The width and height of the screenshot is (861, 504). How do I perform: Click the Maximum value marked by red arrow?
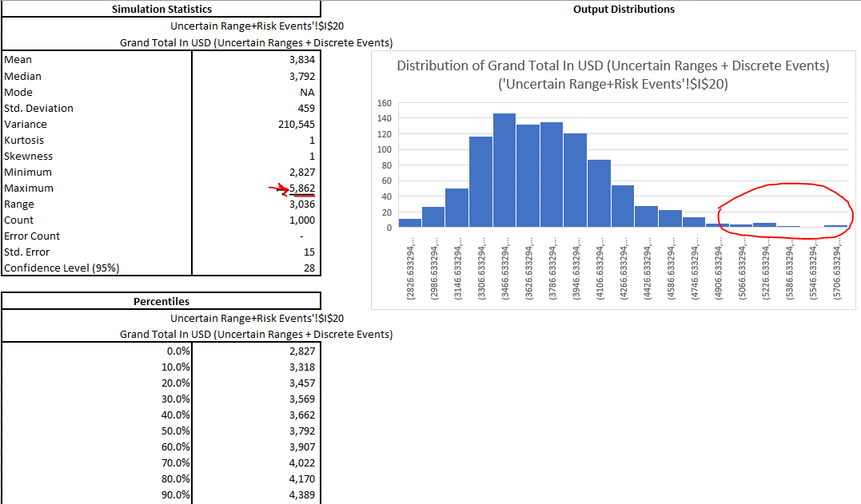click(301, 188)
